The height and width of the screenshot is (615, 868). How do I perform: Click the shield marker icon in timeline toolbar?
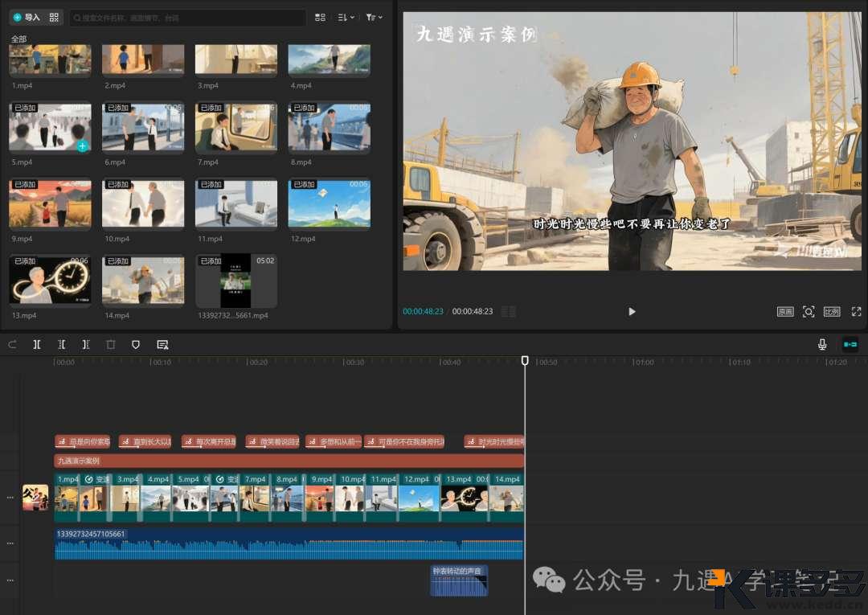coord(136,344)
